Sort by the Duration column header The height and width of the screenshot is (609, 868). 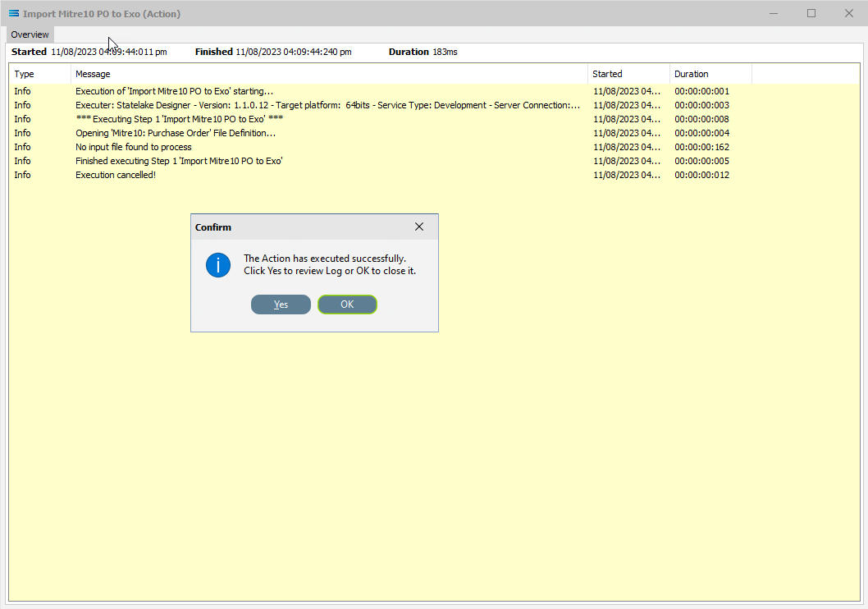(710, 74)
